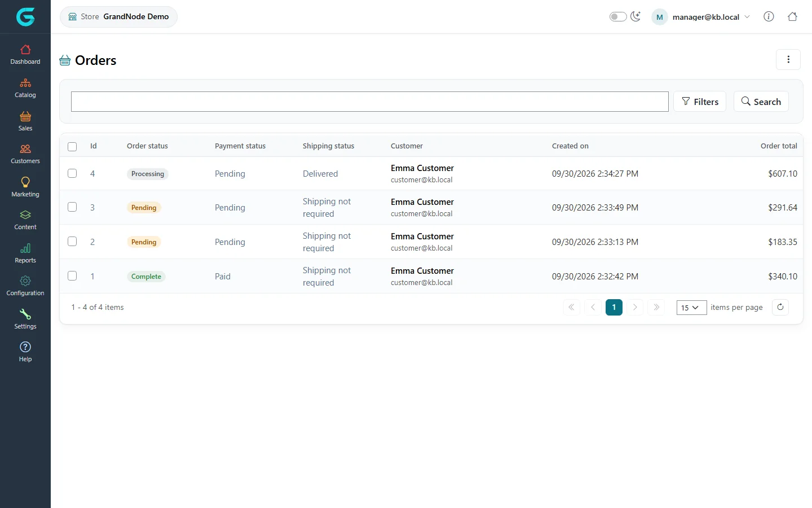Click the moon dark mode icon
This screenshot has width=812, height=508.
pos(636,16)
